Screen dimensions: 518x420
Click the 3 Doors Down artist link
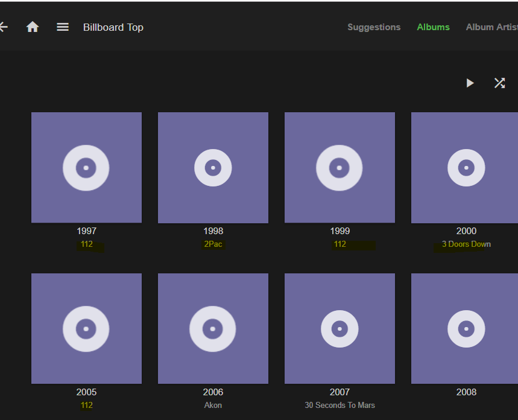pos(466,244)
